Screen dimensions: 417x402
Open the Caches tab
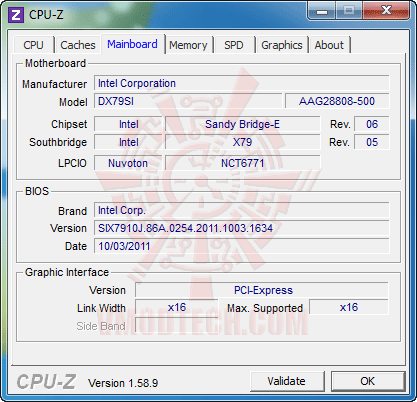point(78,45)
